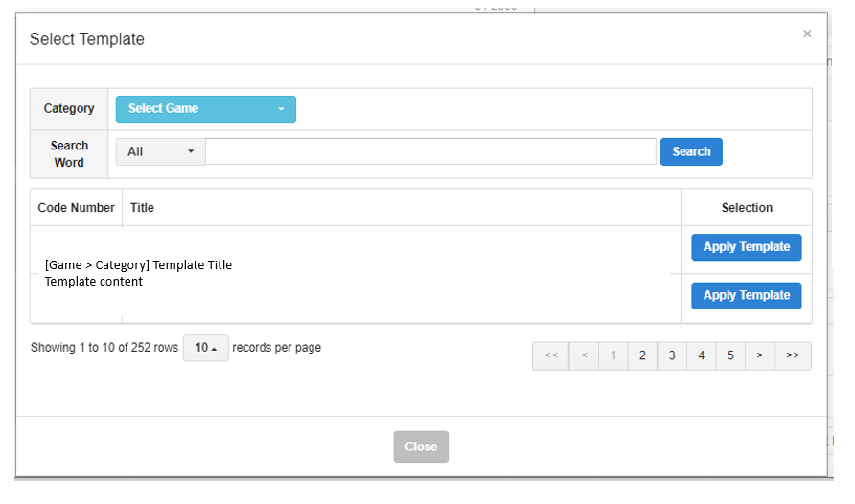Viewport: 855px width, 504px height.
Task: Go to next page with > button
Action: (760, 355)
